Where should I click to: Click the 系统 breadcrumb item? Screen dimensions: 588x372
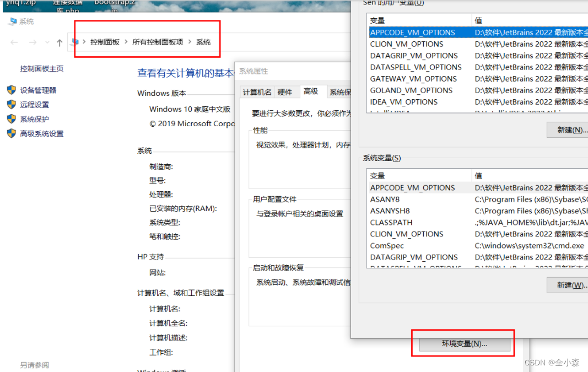click(203, 42)
